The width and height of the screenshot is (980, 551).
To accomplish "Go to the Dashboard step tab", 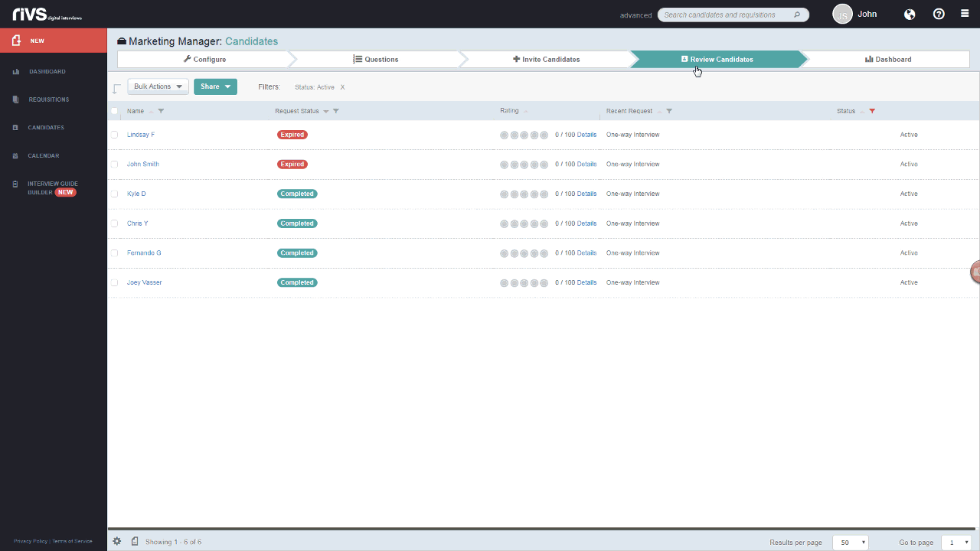I will (888, 59).
